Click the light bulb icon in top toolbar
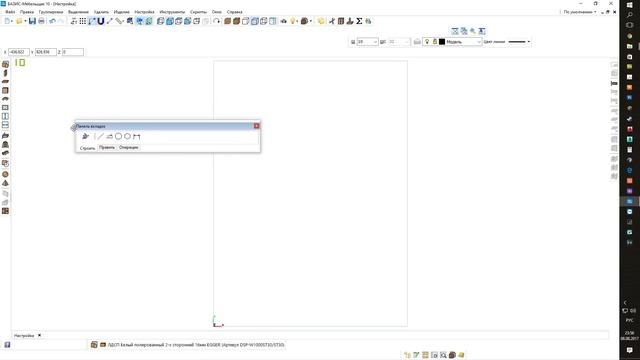The width and height of the screenshot is (640, 360). click(x=293, y=21)
